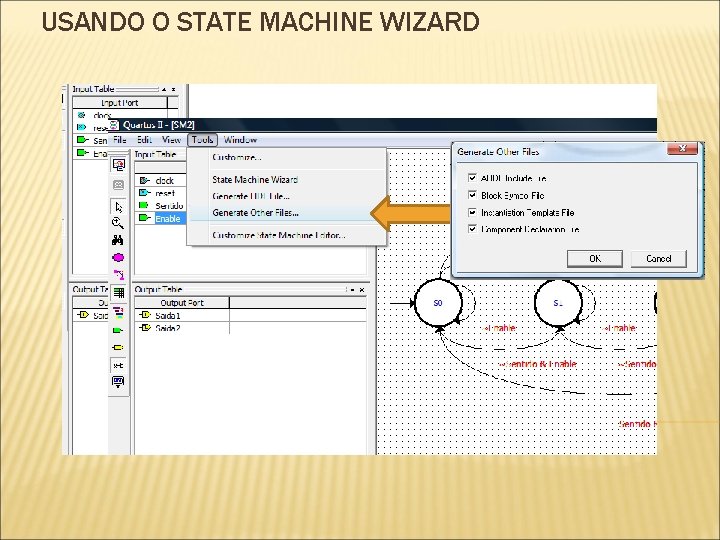
Task: Select the clock row in Input Table
Action: click(x=162, y=180)
